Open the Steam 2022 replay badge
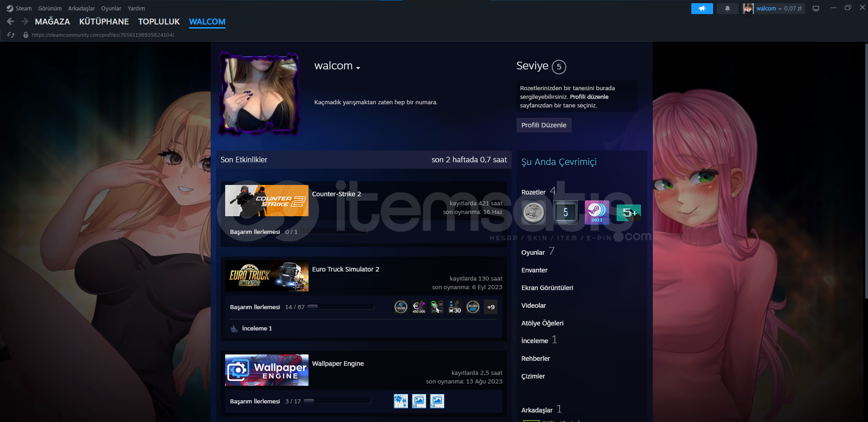Screen dimensions: 868x422 [597, 213]
